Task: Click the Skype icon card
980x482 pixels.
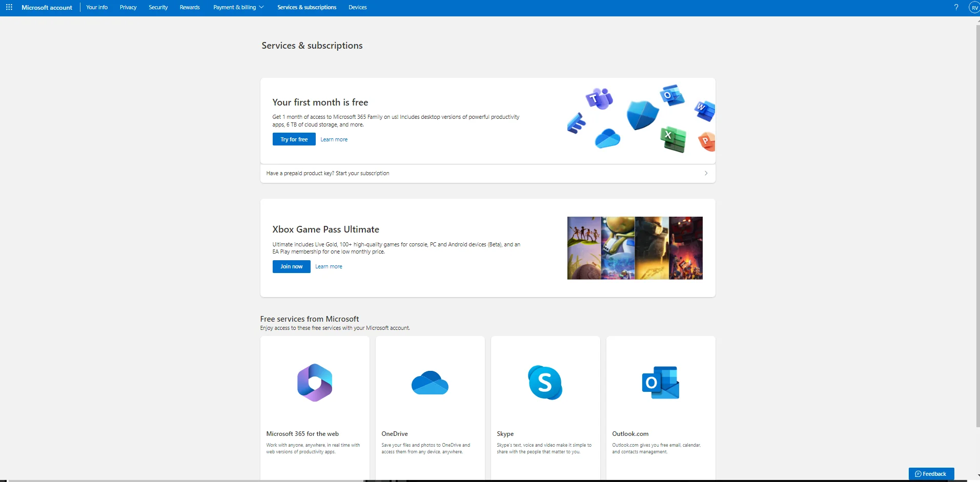Action: coord(545,383)
